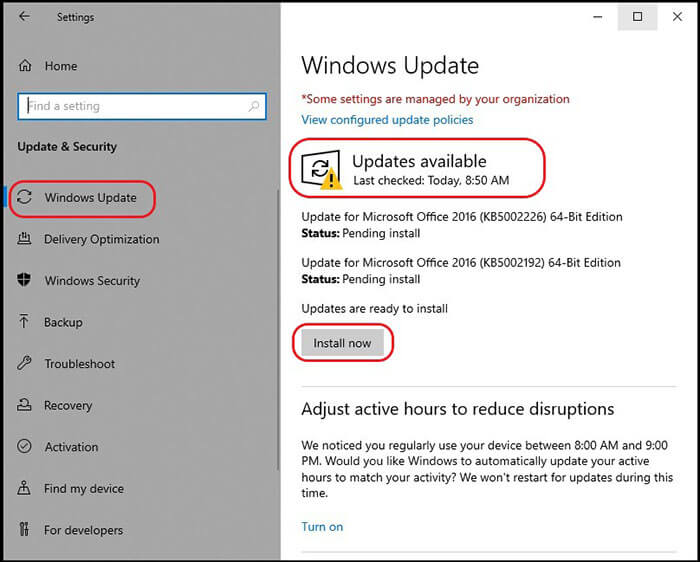Click the Update & Security heading
The height and width of the screenshot is (562, 700).
click(x=67, y=147)
